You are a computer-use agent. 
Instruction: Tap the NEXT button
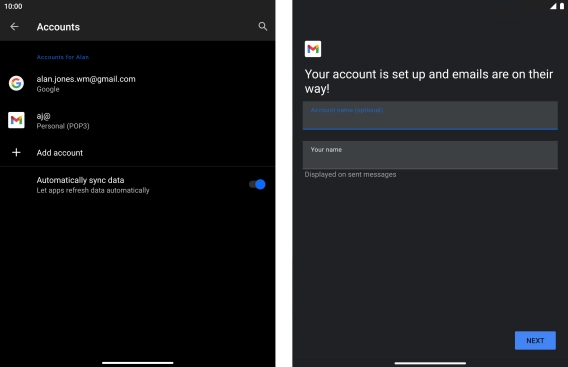tap(535, 341)
